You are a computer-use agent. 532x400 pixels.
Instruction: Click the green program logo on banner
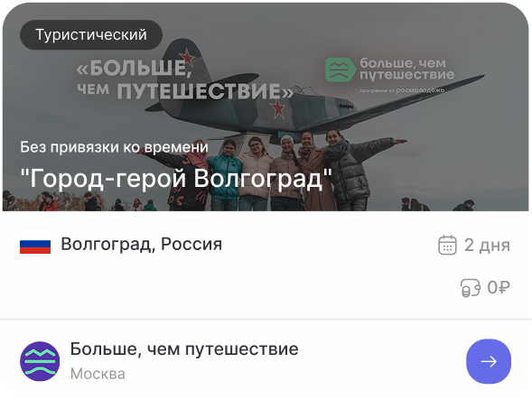point(340,70)
